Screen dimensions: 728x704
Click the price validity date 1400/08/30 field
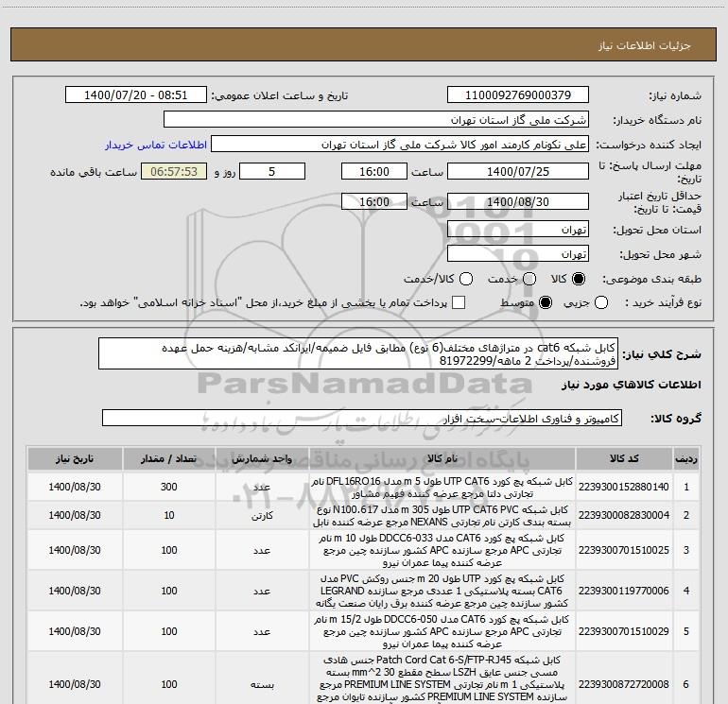(518, 201)
